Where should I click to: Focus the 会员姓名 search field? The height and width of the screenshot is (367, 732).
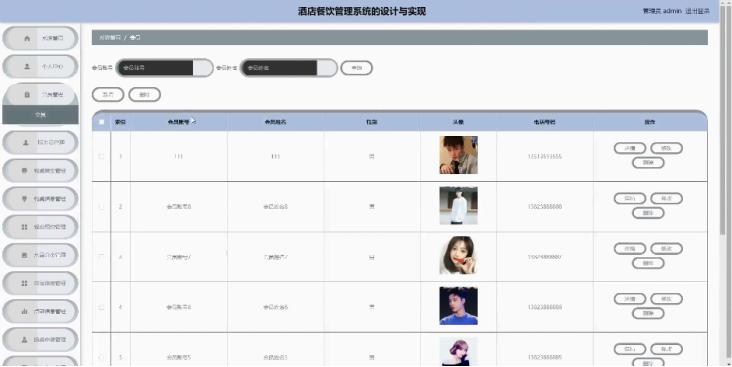[289, 68]
